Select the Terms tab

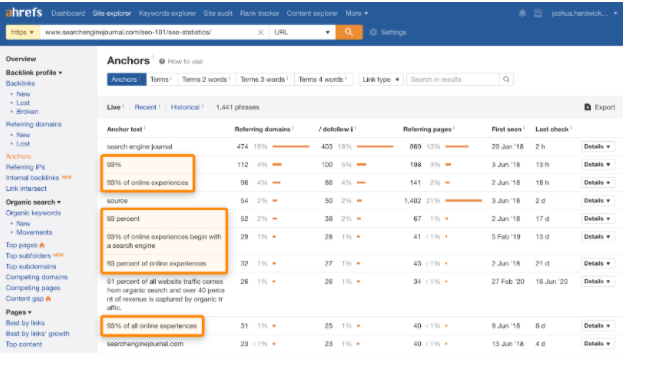(x=161, y=79)
